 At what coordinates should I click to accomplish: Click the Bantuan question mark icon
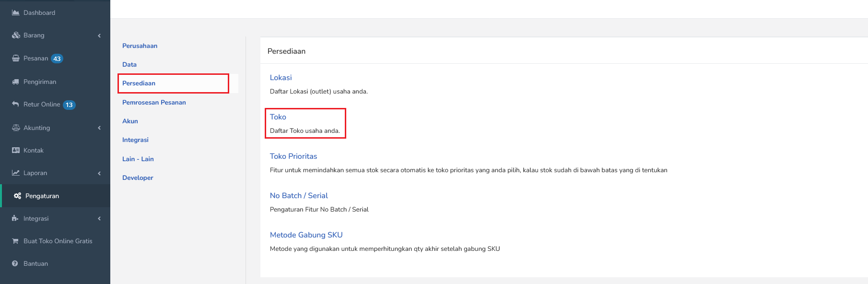(15, 263)
